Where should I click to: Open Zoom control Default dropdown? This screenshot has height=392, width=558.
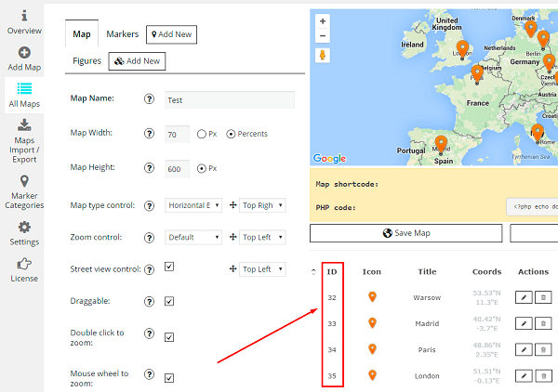coord(193,238)
